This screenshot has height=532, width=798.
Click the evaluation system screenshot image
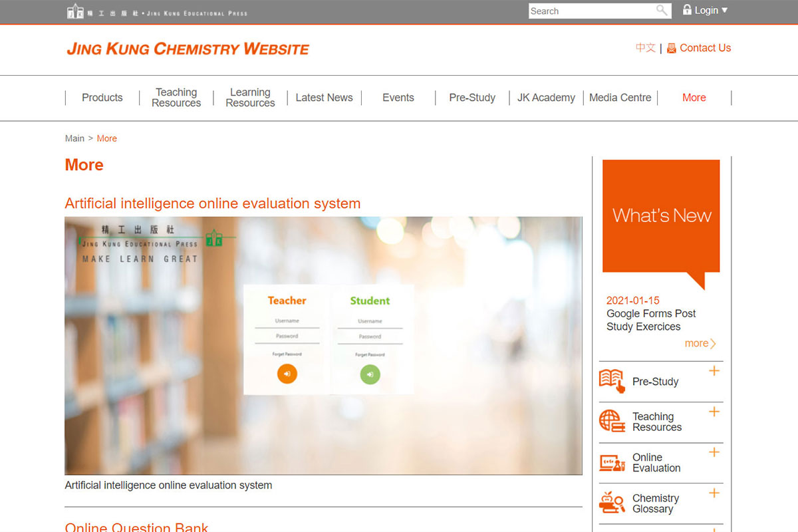pyautogui.click(x=323, y=346)
